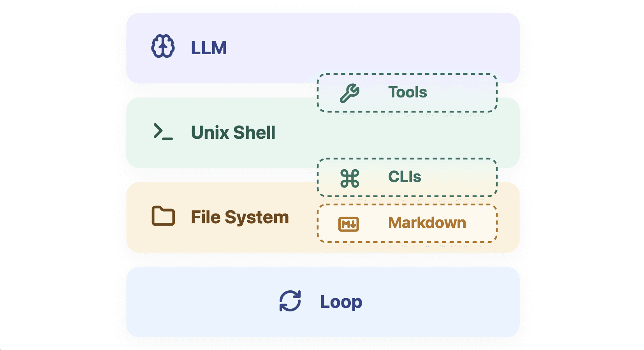Image resolution: width=644 pixels, height=350 pixels.
Task: Click the folder icon next to File System
Action: (x=163, y=216)
